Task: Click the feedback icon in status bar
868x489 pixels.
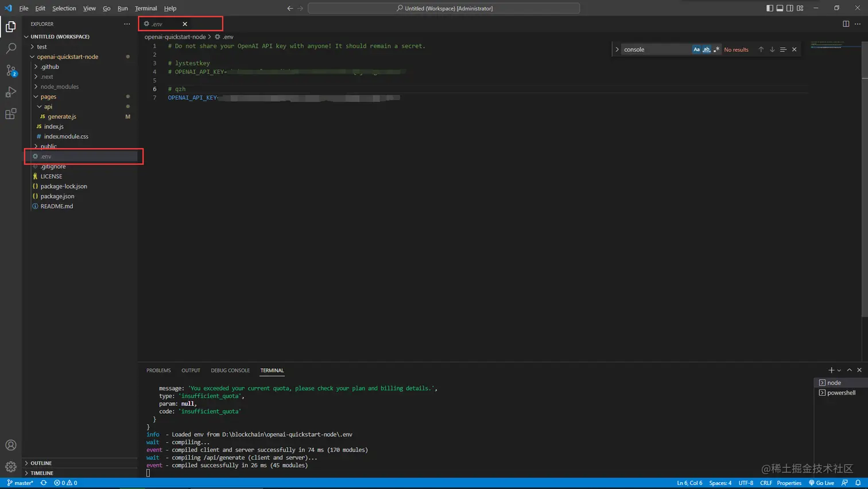Action: (x=844, y=483)
